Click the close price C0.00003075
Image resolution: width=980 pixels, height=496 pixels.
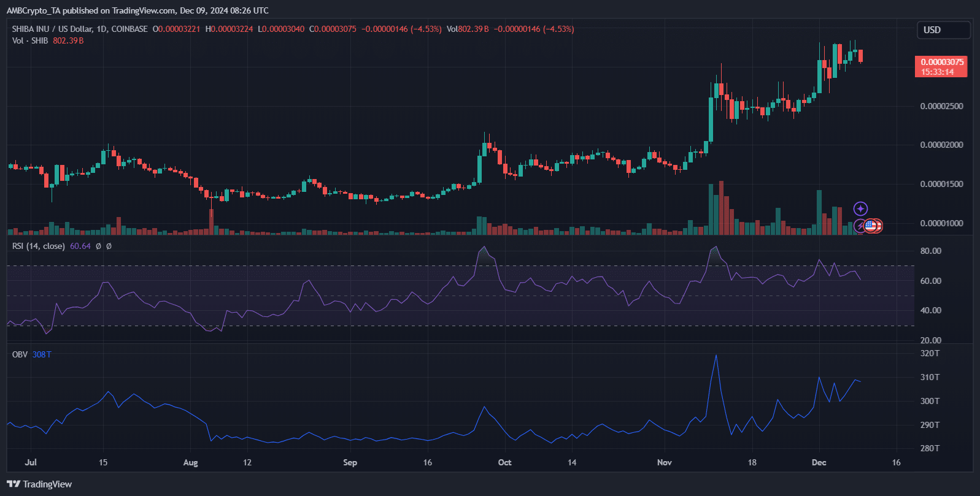point(333,29)
